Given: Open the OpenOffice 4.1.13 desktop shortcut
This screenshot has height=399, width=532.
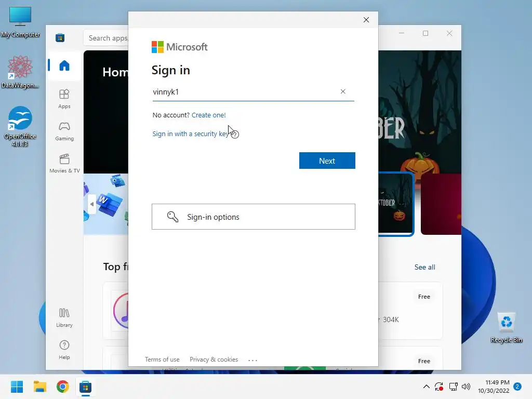Looking at the screenshot, I should point(20,127).
